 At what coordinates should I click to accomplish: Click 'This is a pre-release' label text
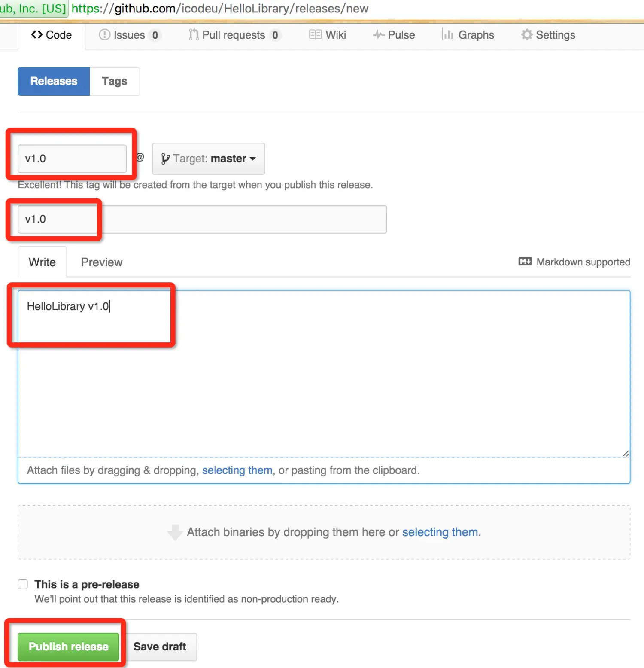(x=87, y=584)
